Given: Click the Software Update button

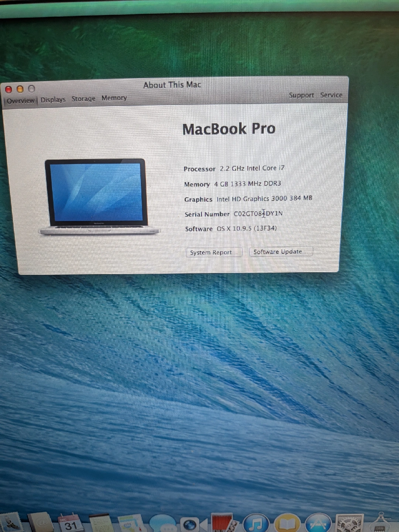Looking at the screenshot, I should [281, 252].
